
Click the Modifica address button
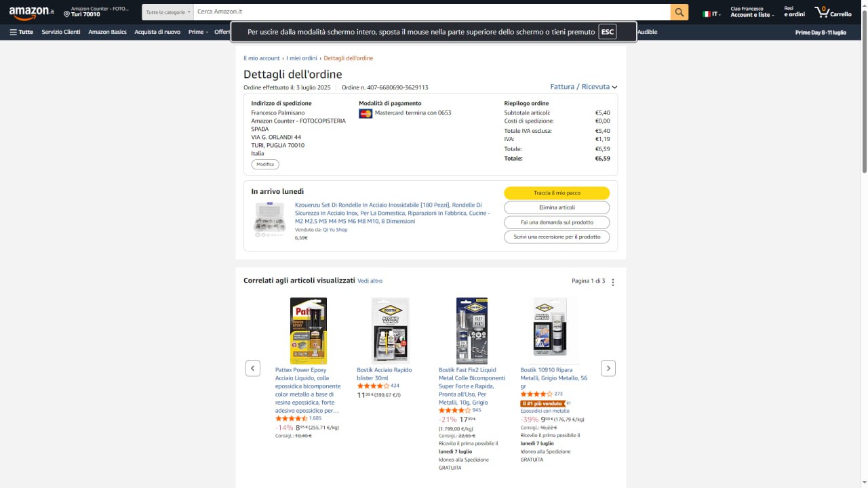coord(265,165)
